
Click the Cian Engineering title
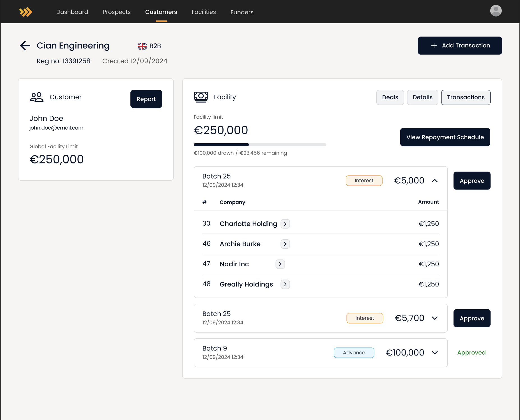click(x=73, y=45)
